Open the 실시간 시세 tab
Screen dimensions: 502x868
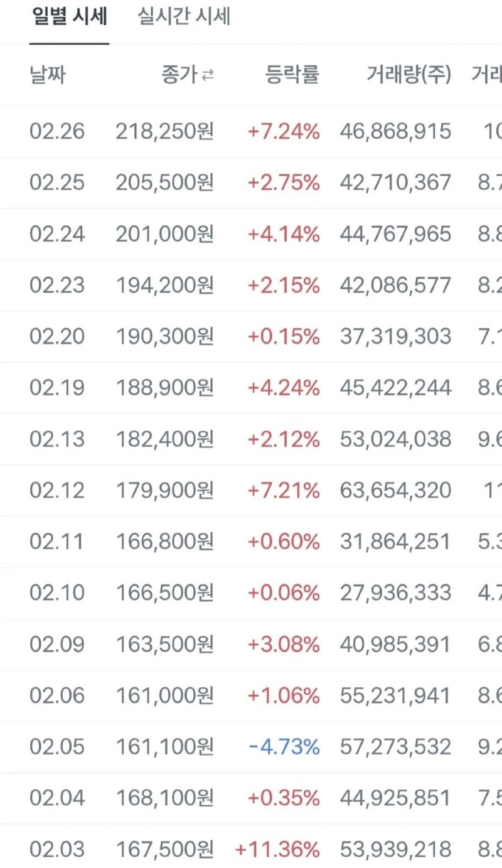click(184, 17)
